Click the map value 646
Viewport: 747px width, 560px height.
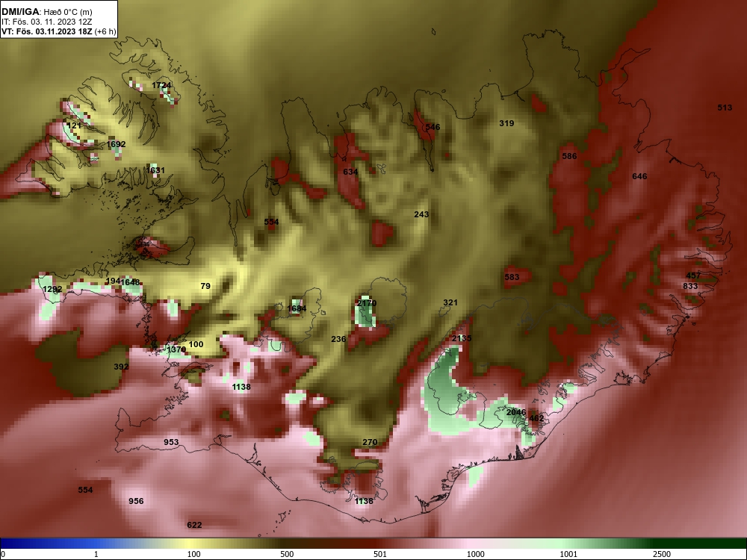click(x=639, y=177)
